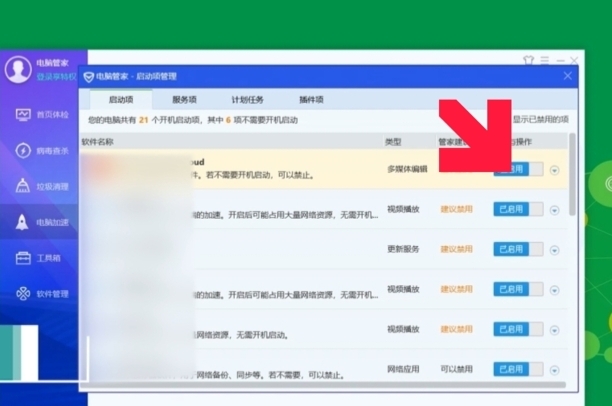
Task: Toggle 已启用 switch for first 视频播放 row
Action: click(518, 209)
